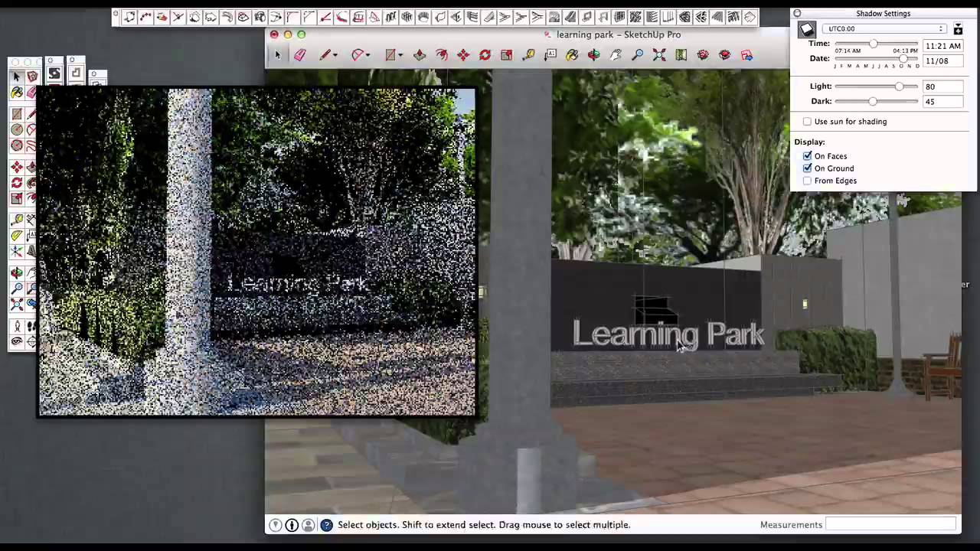Choose the Zoom Extents tool
The height and width of the screenshot is (551, 980).
tap(659, 54)
